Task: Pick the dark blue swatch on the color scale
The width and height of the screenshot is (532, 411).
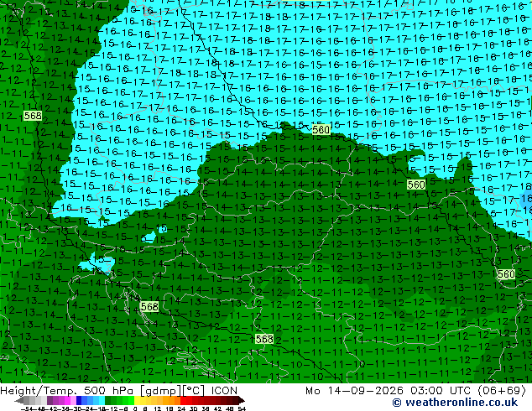Action: click(79, 400)
